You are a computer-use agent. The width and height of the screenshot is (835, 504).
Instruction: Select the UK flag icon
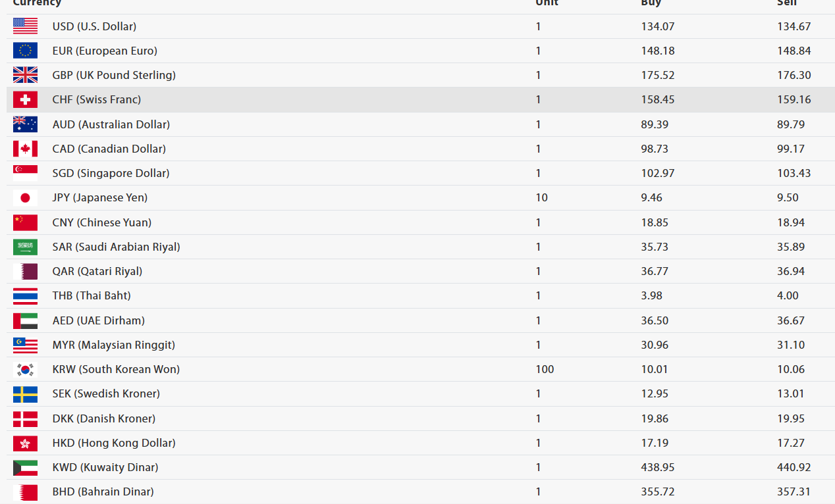click(x=25, y=75)
